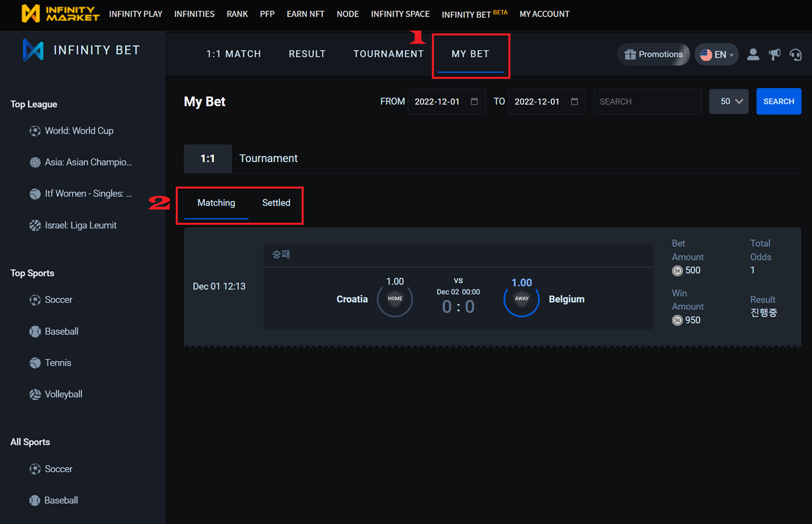Viewport: 812px width, 524px height.
Task: Click the support headset icon
Action: [796, 54]
